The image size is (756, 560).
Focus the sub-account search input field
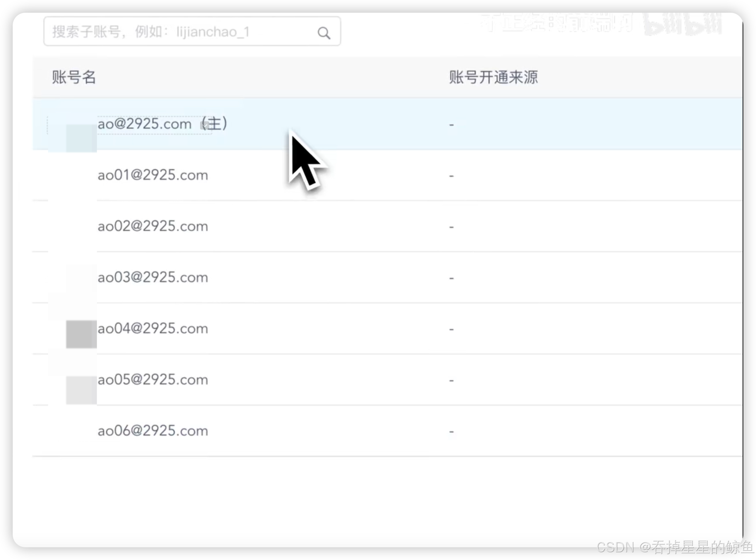176,32
